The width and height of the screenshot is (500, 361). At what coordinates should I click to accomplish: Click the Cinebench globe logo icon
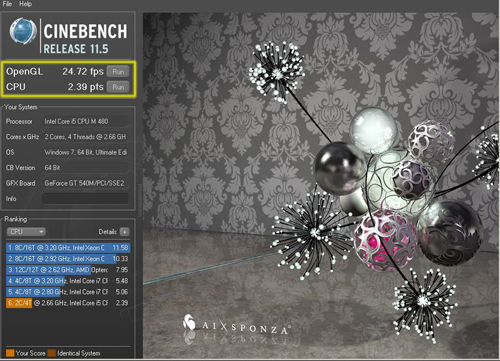tap(23, 31)
